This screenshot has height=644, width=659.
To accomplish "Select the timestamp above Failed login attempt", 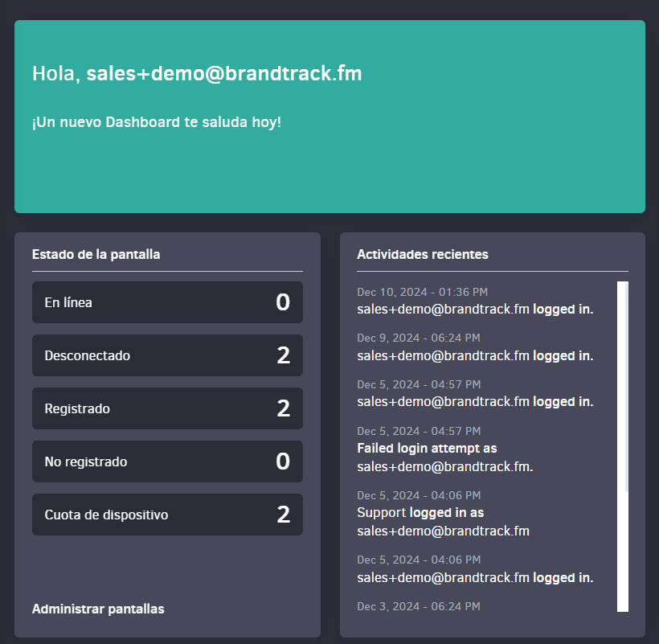I will point(419,431).
